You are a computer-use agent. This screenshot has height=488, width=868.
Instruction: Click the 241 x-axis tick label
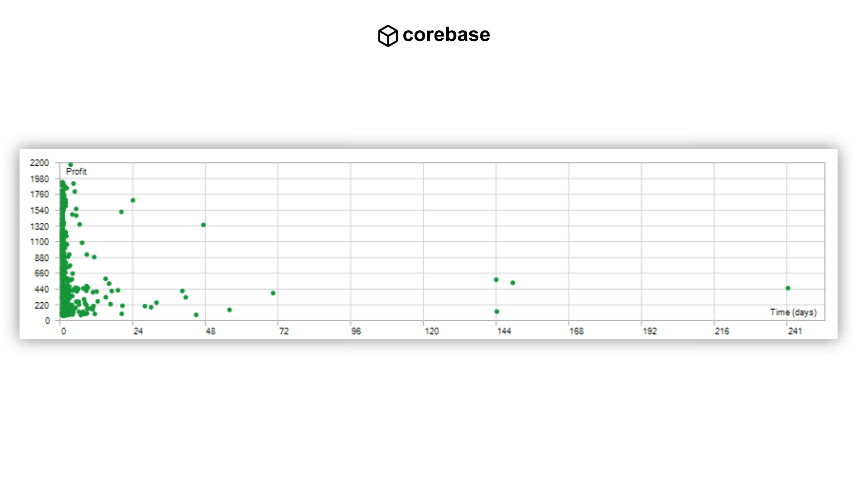pos(795,331)
